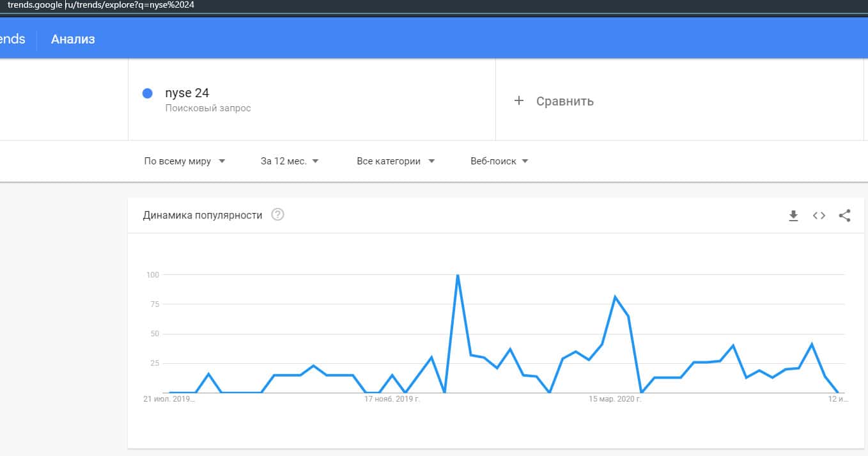Click the share icon on the chart
This screenshot has height=456, width=868.
coord(844,216)
